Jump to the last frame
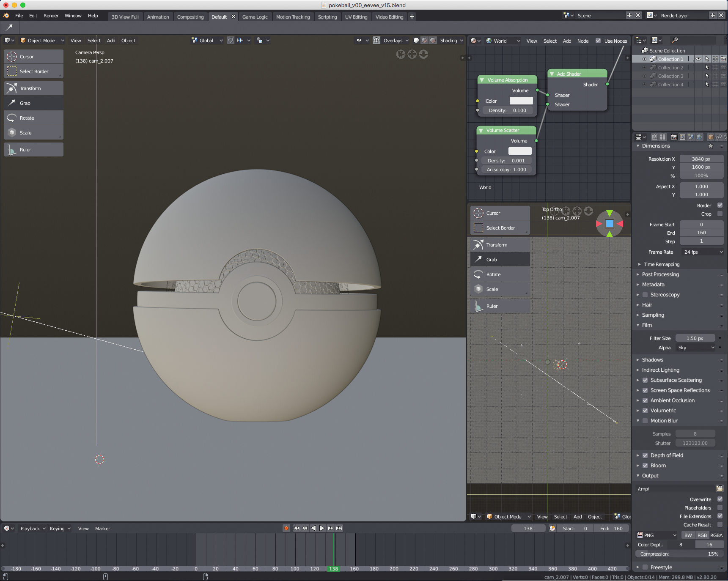 (x=339, y=528)
